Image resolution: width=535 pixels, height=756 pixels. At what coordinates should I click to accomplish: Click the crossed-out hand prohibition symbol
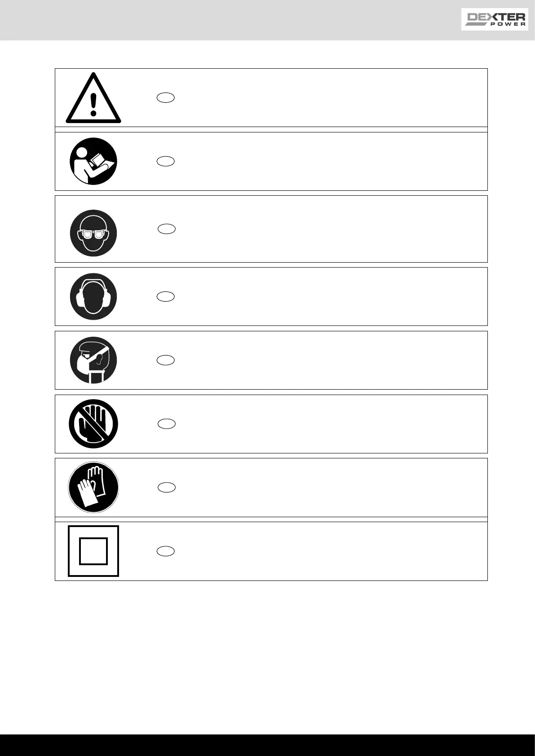93,424
